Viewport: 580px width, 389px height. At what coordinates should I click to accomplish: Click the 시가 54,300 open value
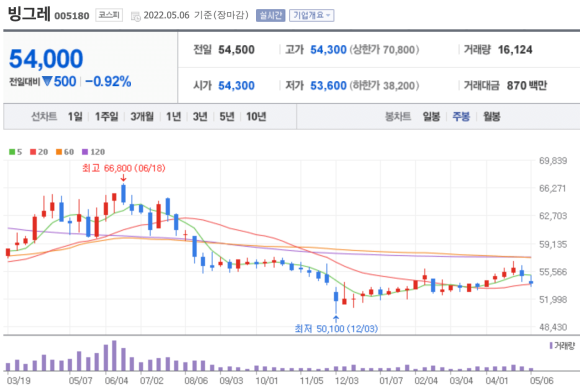click(x=236, y=85)
